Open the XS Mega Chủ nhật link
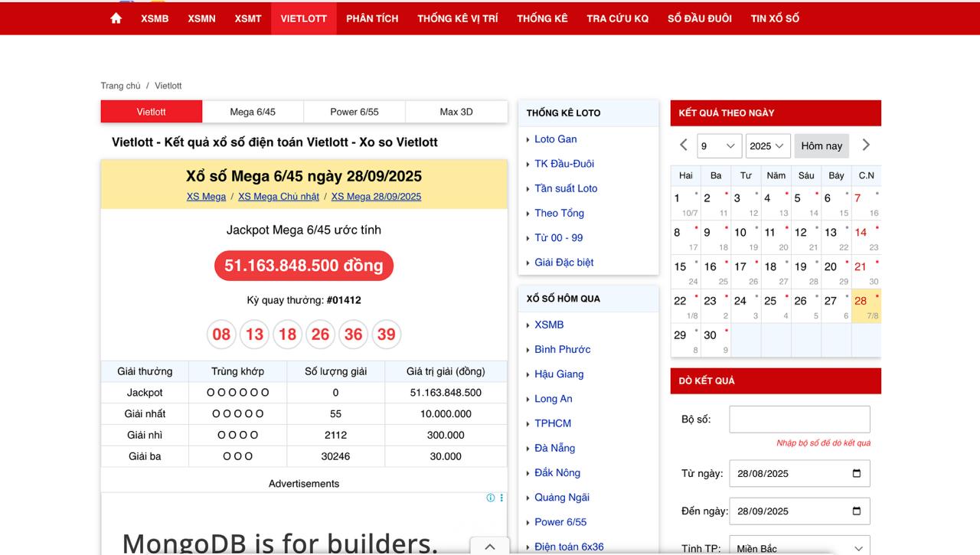The image size is (980, 555). coord(279,197)
